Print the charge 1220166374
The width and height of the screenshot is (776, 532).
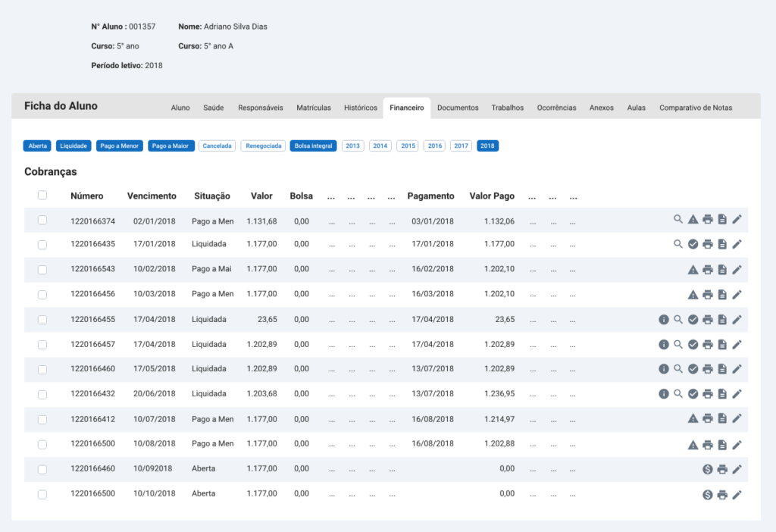point(708,219)
